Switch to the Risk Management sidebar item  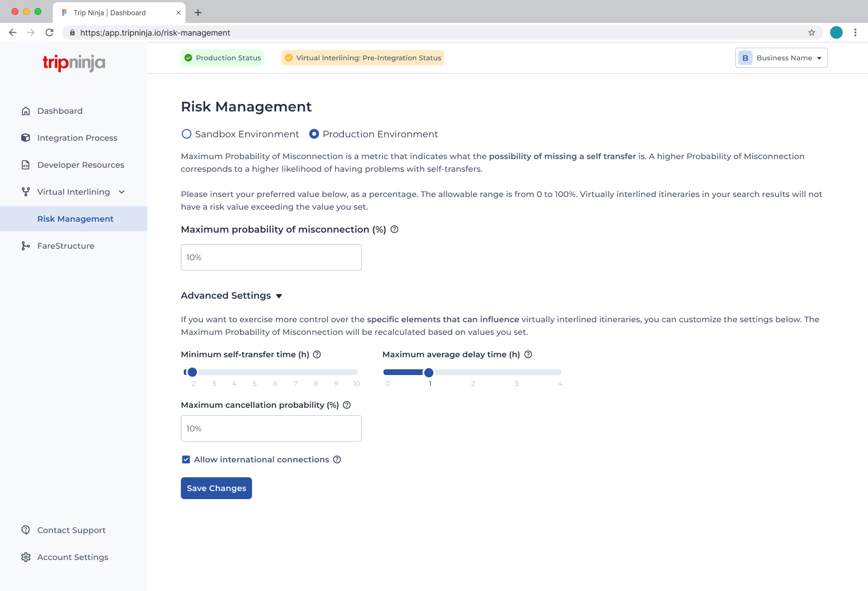75,219
